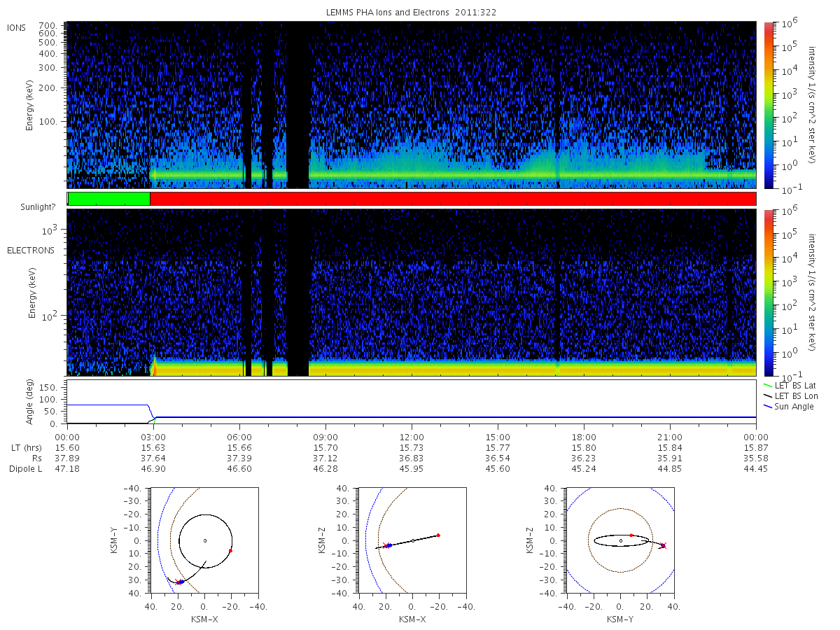Click the electrons panel "Energy (keV)" axis label
Image resolution: width=840 pixels, height=630 pixels.
32,293
